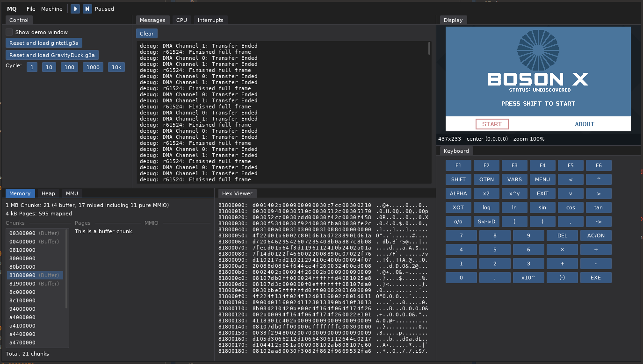643x364 pixels.
Task: Switch to the Heap tab
Action: tap(48, 193)
